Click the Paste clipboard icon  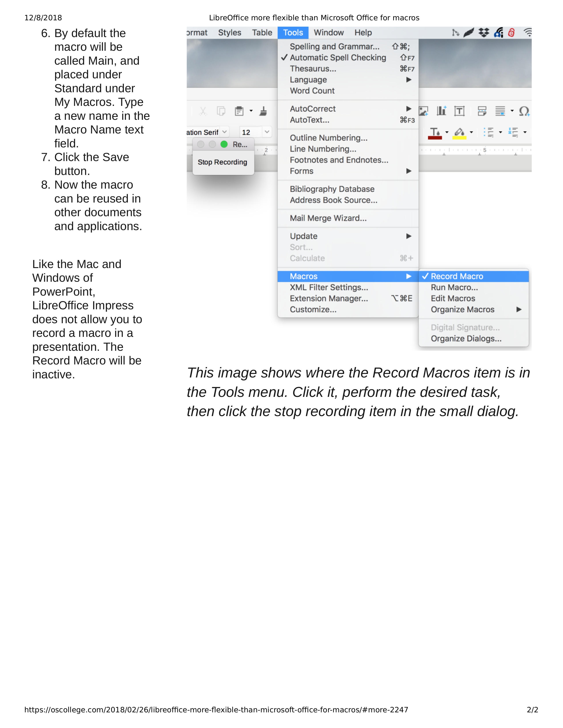point(239,111)
